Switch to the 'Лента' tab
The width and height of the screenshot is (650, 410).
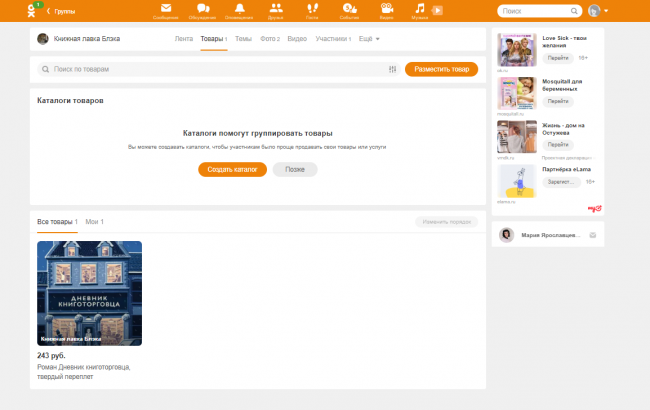tap(183, 39)
